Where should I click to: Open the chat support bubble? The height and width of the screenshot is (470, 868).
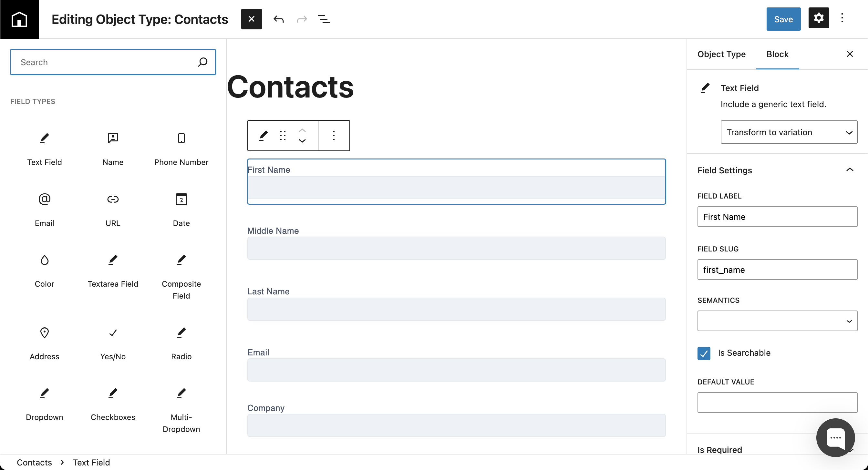[x=835, y=437]
